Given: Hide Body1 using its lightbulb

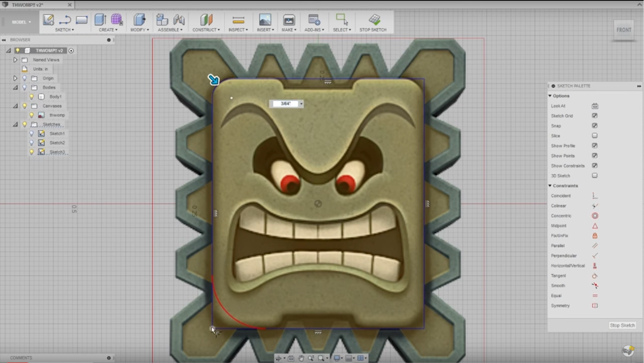Looking at the screenshot, I should click(32, 97).
